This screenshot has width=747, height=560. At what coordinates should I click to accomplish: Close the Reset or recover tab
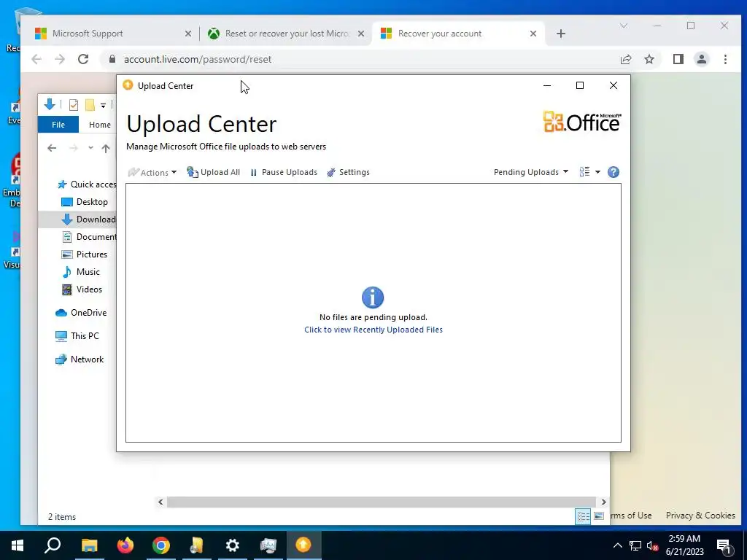[361, 34]
